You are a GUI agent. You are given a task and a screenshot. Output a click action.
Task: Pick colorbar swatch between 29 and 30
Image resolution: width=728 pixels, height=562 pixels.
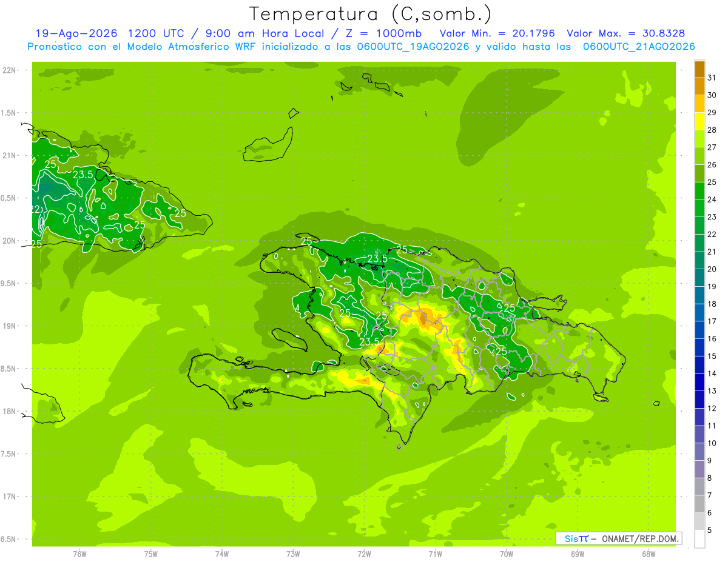click(699, 104)
